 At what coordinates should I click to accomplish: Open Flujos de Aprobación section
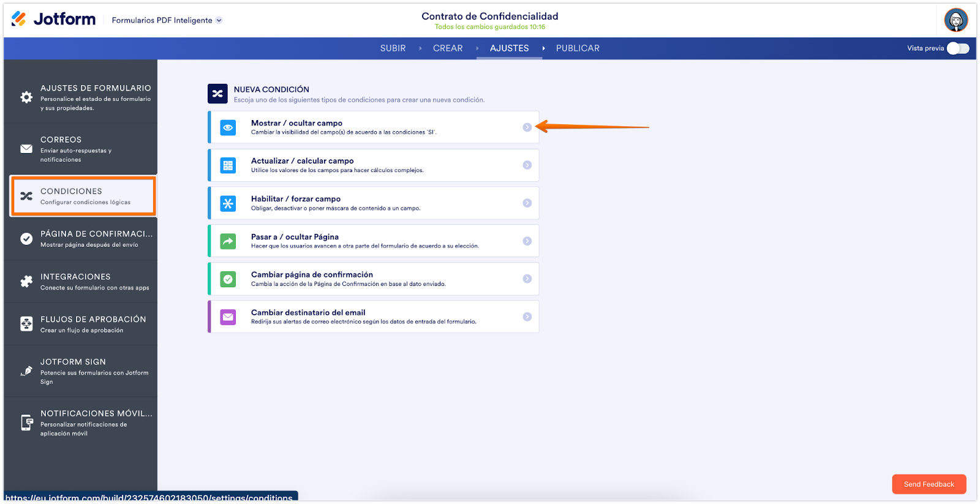tap(81, 324)
